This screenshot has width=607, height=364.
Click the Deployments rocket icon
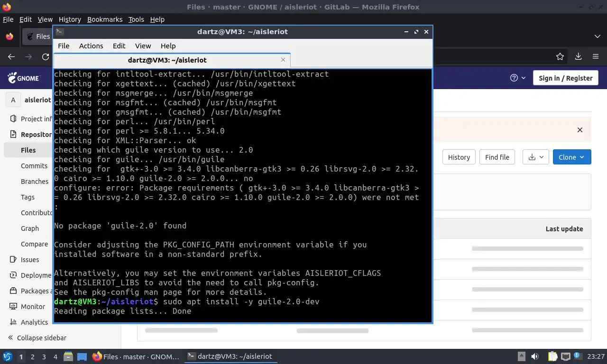tap(13, 275)
